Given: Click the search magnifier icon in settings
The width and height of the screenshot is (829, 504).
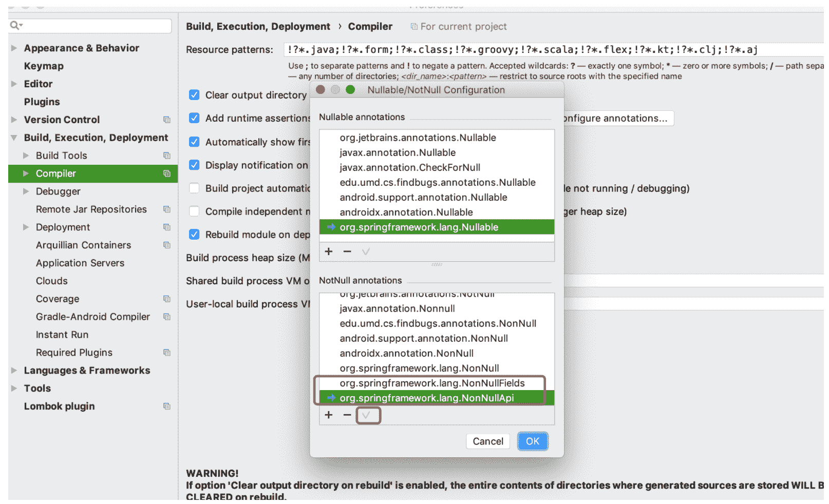Looking at the screenshot, I should [x=15, y=25].
